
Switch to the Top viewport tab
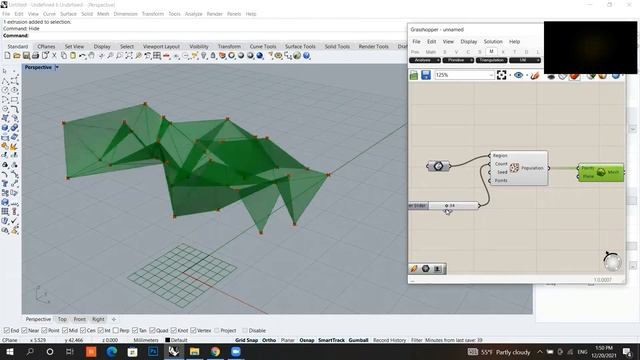pos(62,319)
